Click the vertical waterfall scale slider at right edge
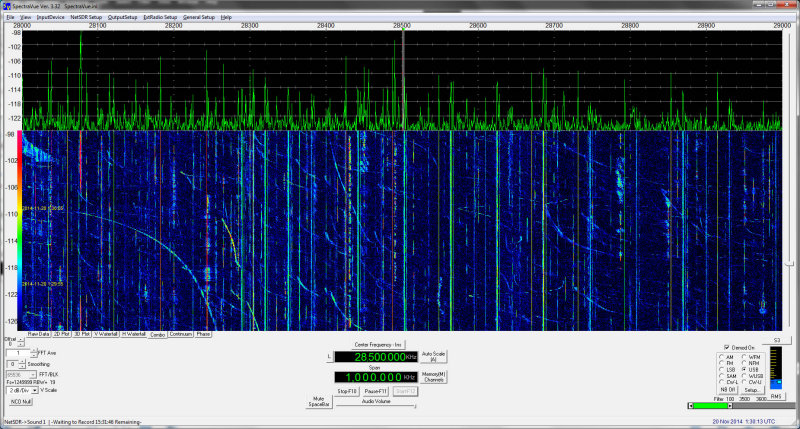Screen dimensions: 800x429 (790, 264)
